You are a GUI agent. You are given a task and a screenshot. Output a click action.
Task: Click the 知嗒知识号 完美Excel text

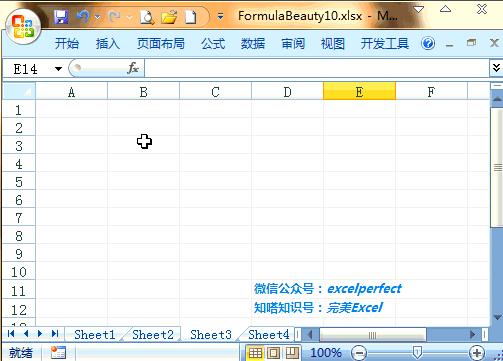tap(318, 307)
